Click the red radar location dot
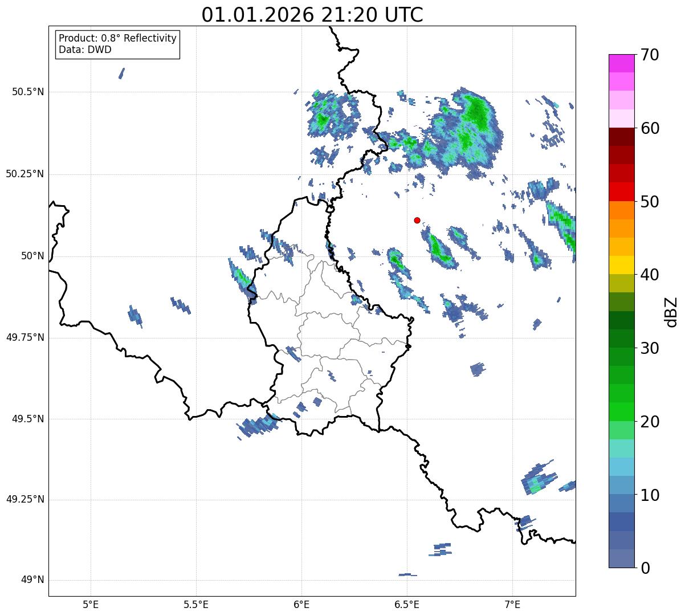The width and height of the screenshot is (685, 616). click(x=417, y=220)
